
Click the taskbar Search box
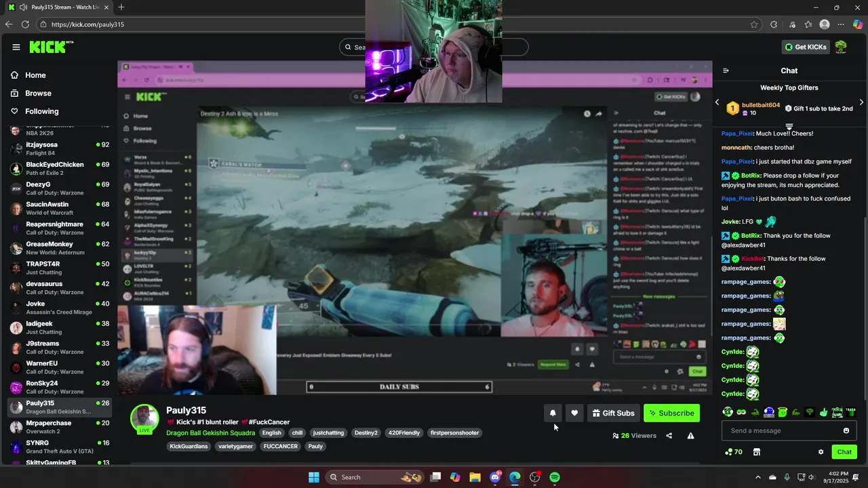pyautogui.click(x=376, y=477)
